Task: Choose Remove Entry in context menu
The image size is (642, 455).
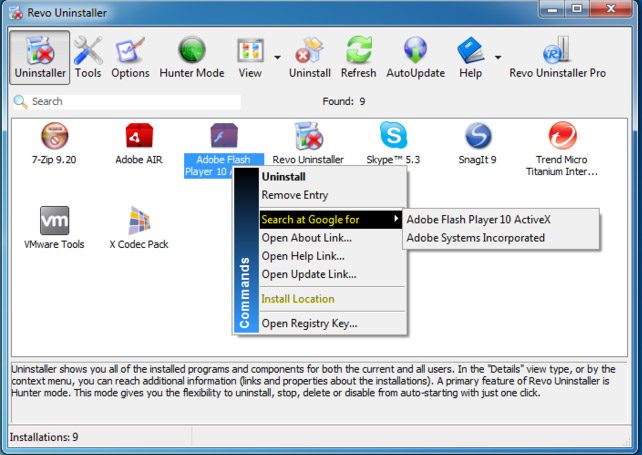Action: click(332, 195)
